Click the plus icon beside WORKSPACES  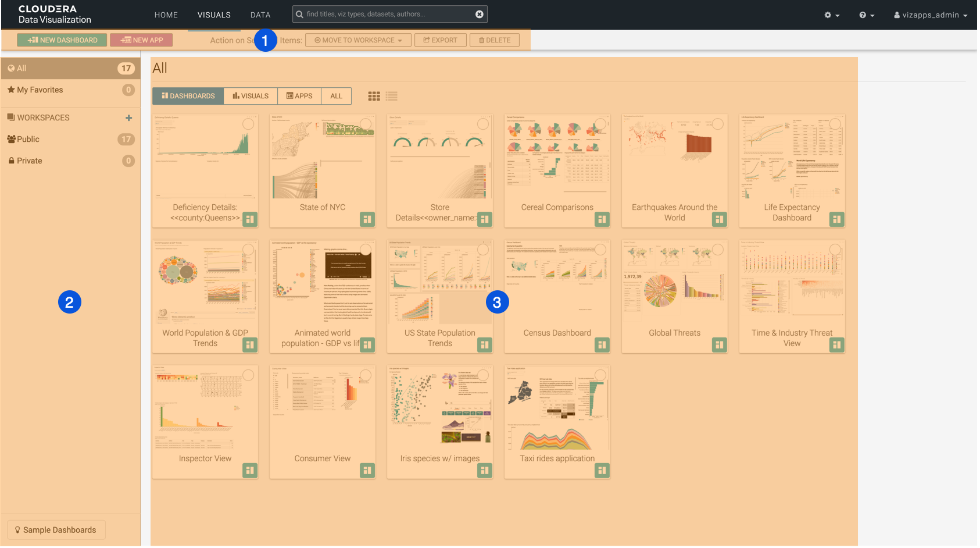tap(128, 118)
